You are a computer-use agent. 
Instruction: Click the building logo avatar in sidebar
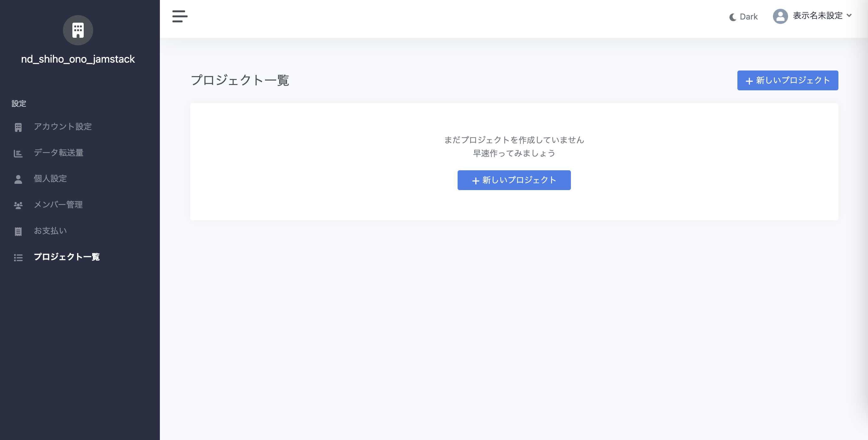[x=78, y=30]
